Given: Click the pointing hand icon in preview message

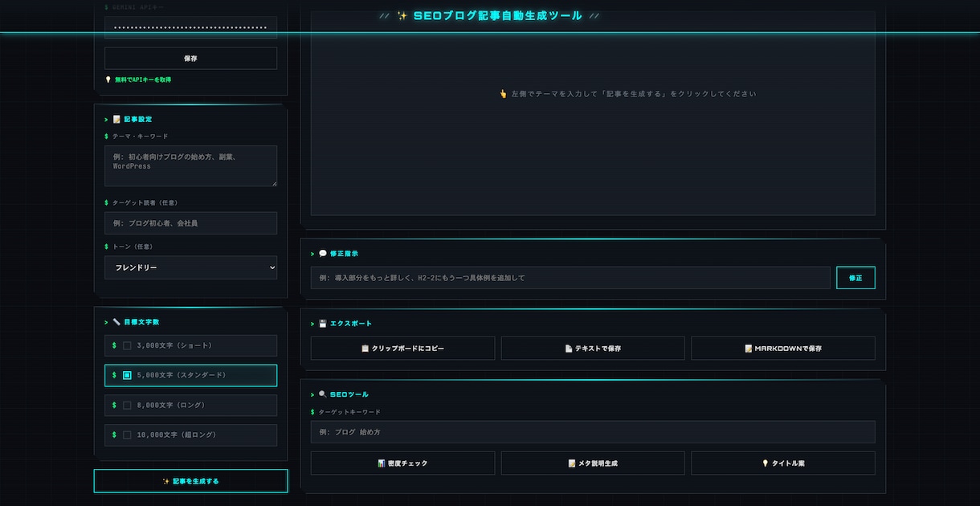Looking at the screenshot, I should click(504, 94).
